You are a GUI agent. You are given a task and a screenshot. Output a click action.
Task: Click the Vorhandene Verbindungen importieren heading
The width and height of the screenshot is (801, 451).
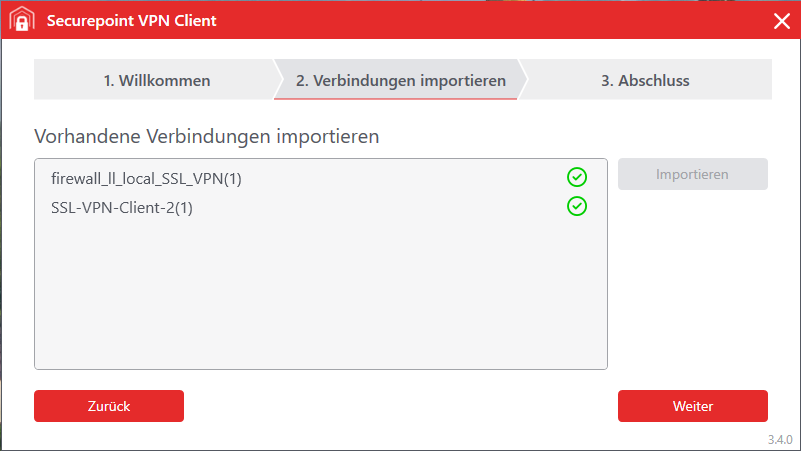click(x=206, y=136)
